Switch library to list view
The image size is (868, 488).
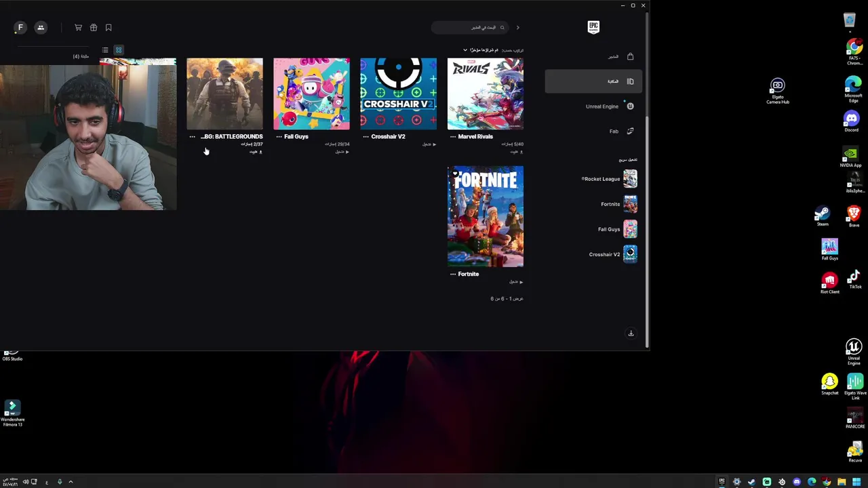click(x=105, y=50)
